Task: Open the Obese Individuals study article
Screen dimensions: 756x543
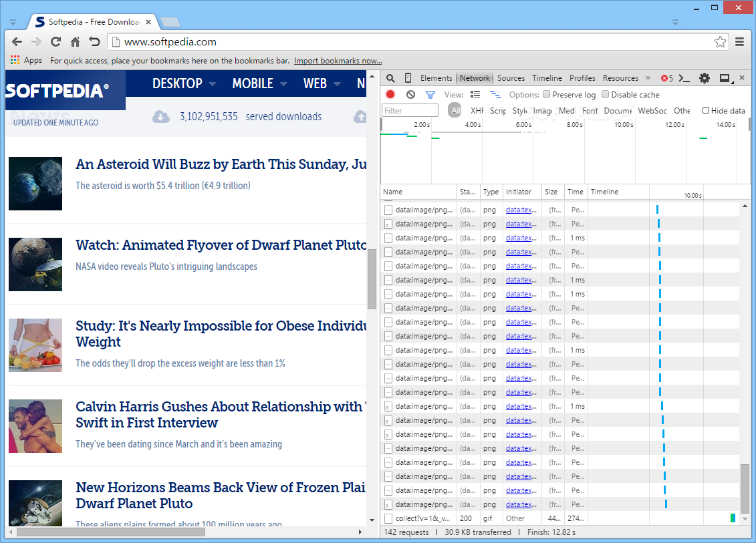Action: click(x=221, y=334)
